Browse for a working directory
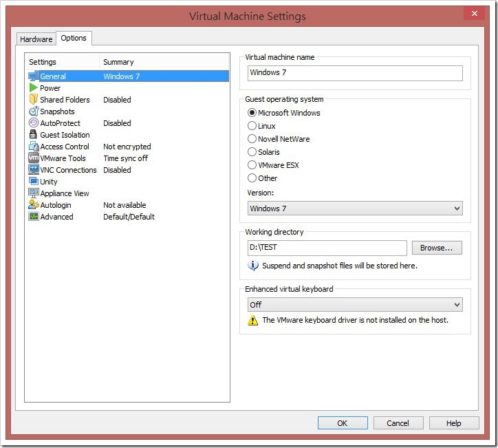Image resolution: width=498 pixels, height=448 pixels. click(437, 248)
